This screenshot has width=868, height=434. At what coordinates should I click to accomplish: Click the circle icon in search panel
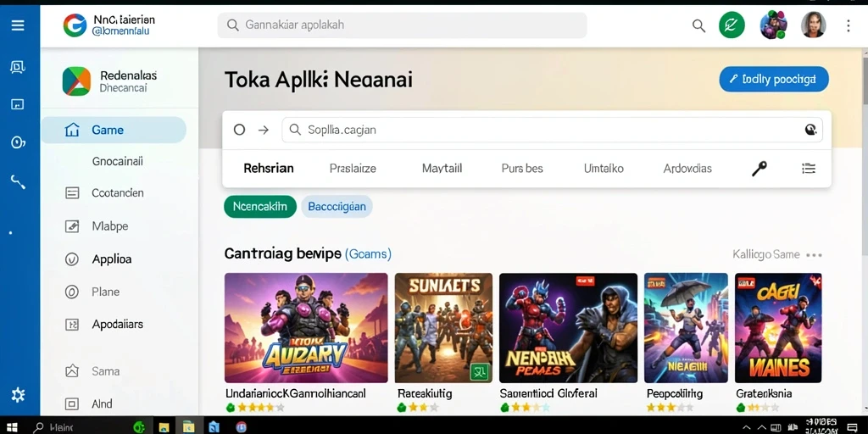[x=239, y=130]
